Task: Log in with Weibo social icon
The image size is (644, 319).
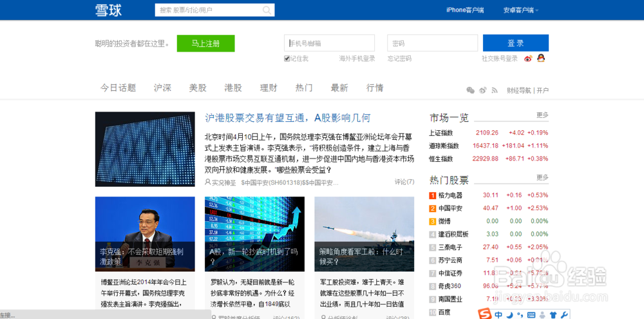Action: coord(529,59)
